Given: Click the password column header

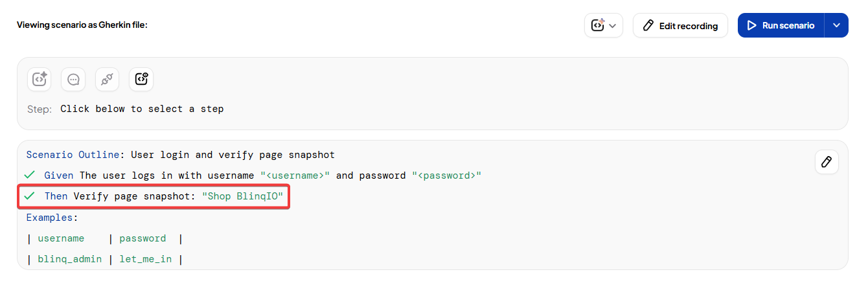Looking at the screenshot, I should click(143, 238).
